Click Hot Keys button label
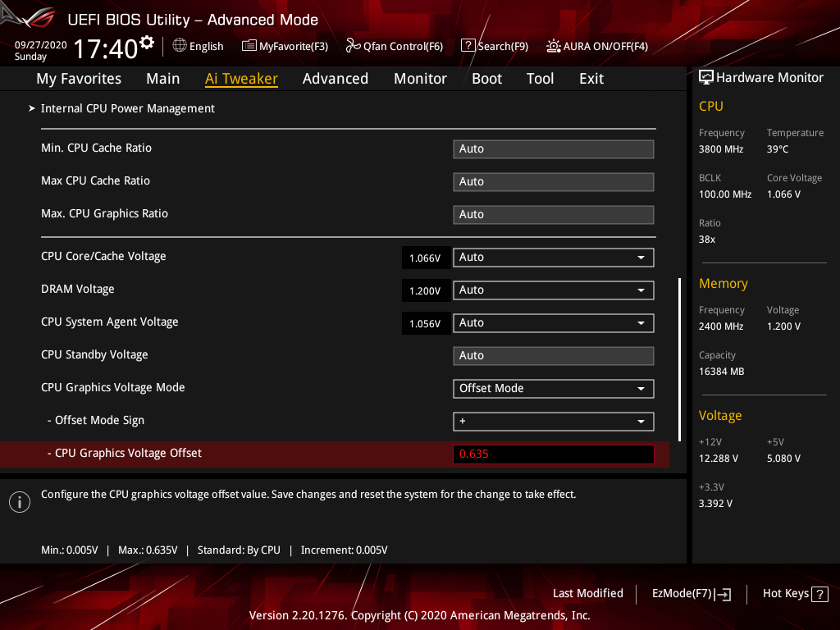 coord(785,594)
